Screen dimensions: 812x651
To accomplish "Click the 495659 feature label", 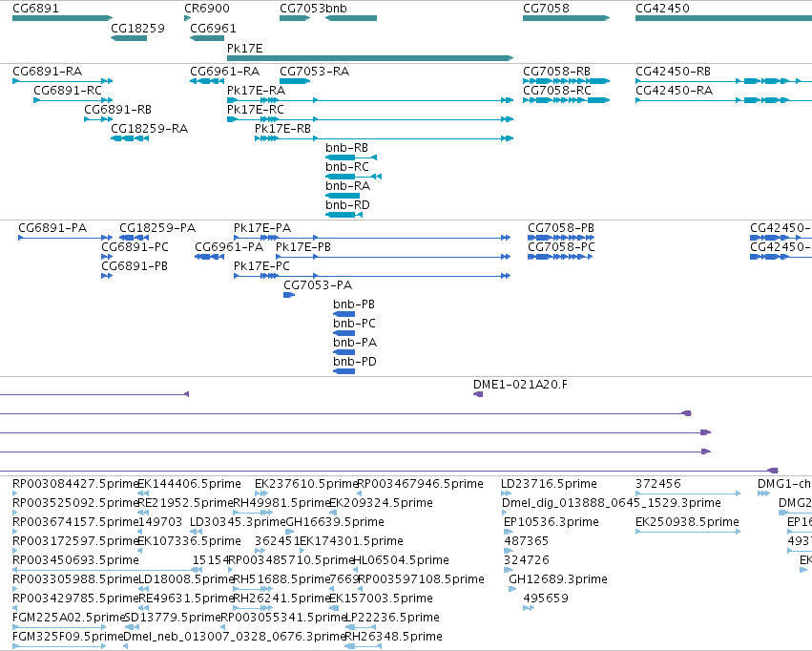I will click(x=546, y=598).
